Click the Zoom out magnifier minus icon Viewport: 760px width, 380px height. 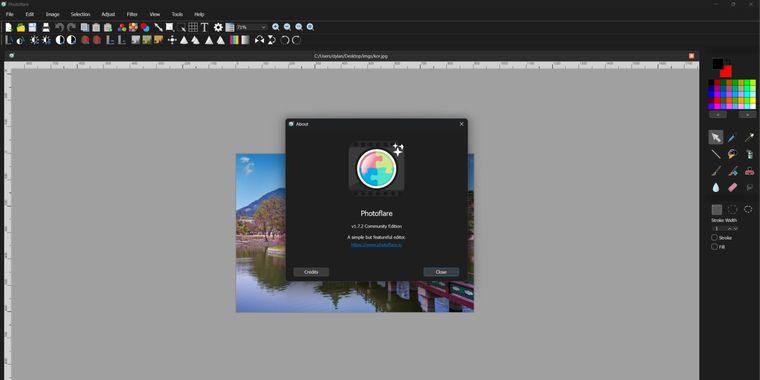[x=287, y=28]
